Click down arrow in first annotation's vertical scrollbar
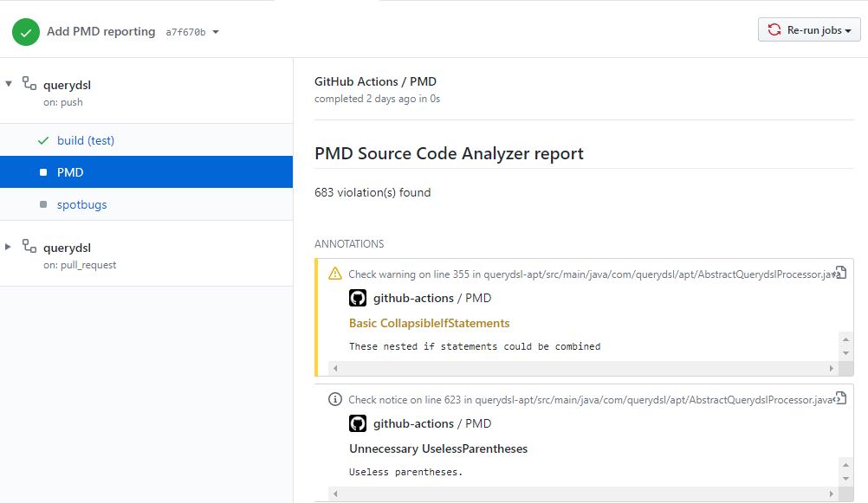Screen dimensions: 868x503 (x=845, y=353)
